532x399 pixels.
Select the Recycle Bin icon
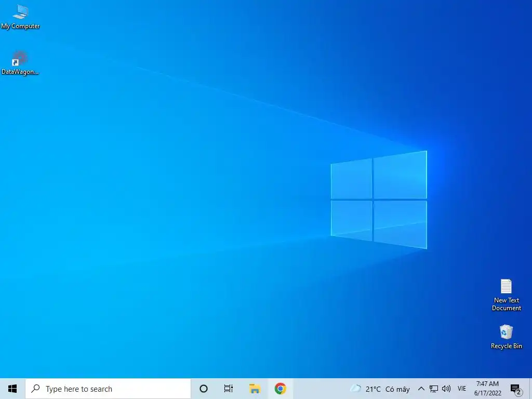point(506,337)
